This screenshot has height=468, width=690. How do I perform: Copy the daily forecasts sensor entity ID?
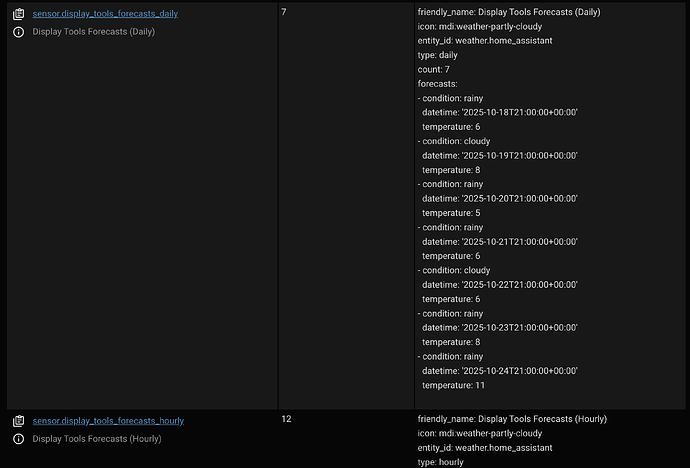tap(18, 14)
